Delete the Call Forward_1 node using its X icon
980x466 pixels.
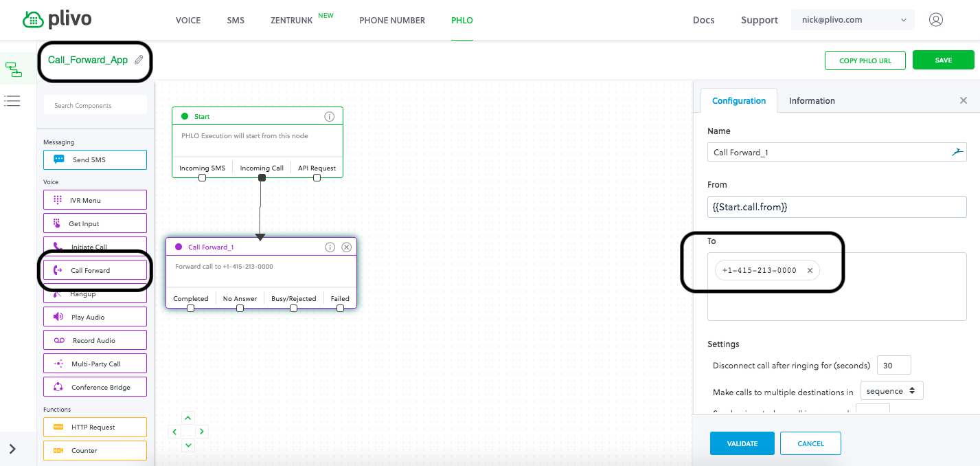(346, 247)
